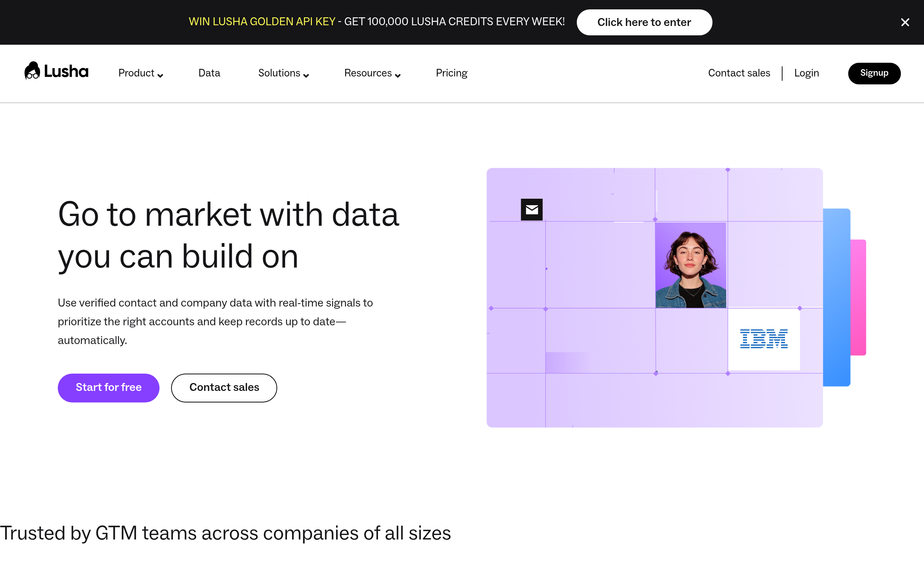Viewport: 924px width, 577px height.
Task: Click the IBM logo tile
Action: (x=764, y=339)
